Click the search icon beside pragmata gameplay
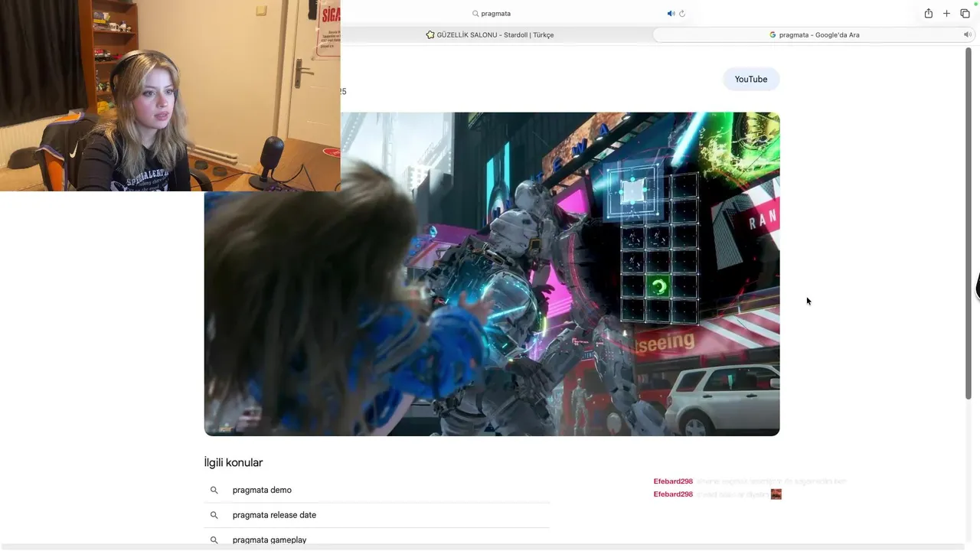980x551 pixels. pyautogui.click(x=214, y=540)
